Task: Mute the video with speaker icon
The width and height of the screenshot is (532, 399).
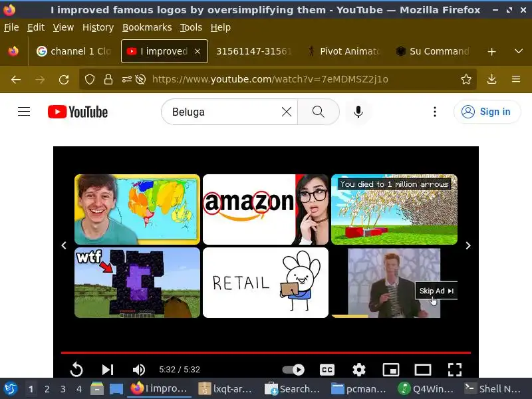Action: point(139,370)
